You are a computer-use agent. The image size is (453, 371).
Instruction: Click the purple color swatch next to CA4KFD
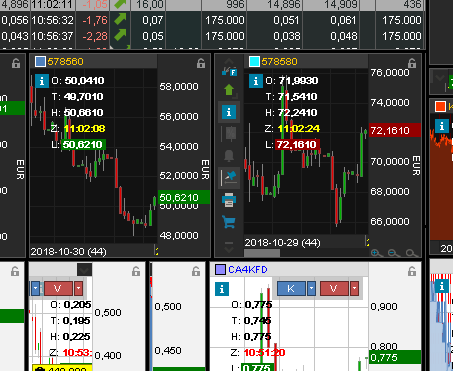[220, 269]
